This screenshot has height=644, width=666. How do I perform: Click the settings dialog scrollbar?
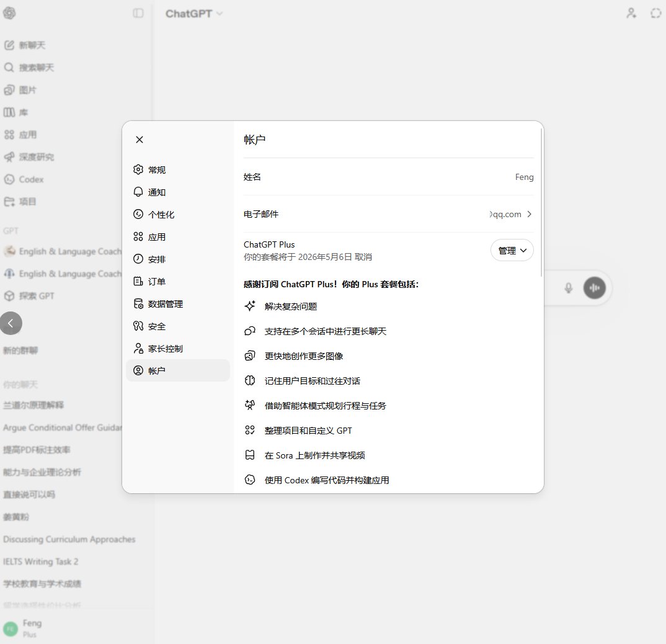(541, 202)
